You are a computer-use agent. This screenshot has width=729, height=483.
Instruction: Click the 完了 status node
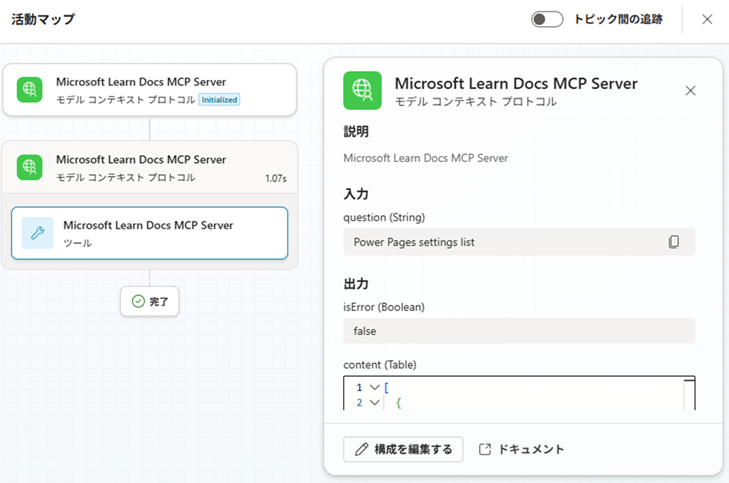[x=150, y=301]
